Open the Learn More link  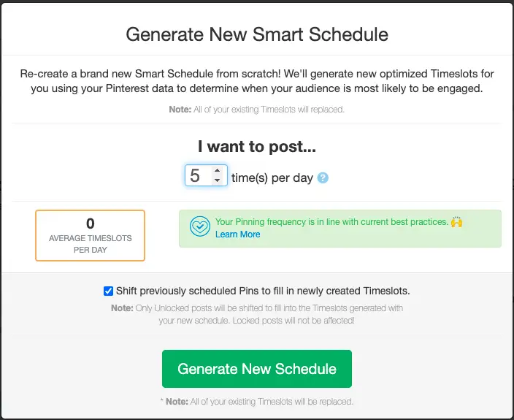click(x=237, y=234)
